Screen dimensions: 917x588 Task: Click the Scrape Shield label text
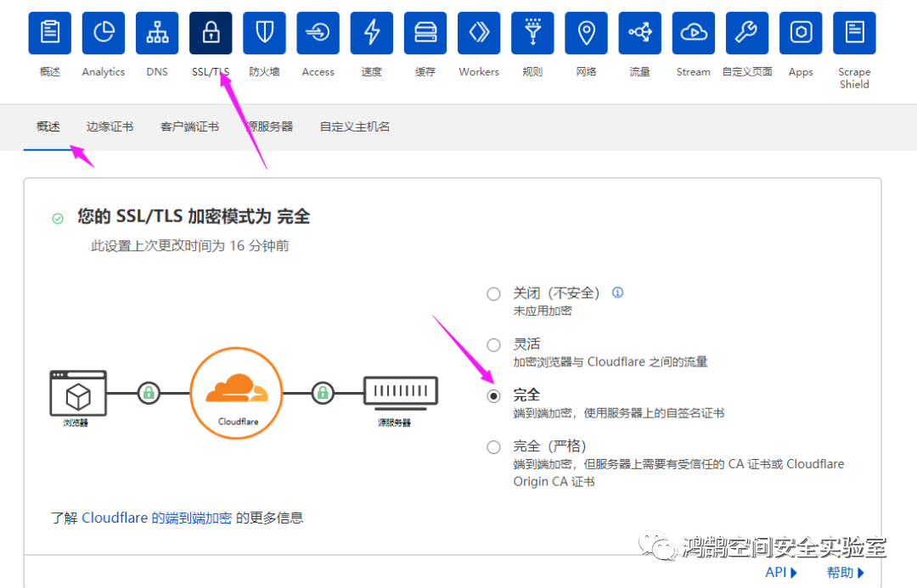pos(854,78)
